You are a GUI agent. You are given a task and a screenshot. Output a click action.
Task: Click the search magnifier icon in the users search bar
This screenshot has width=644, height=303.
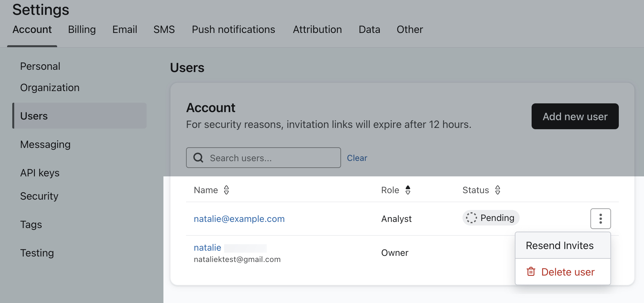198,158
